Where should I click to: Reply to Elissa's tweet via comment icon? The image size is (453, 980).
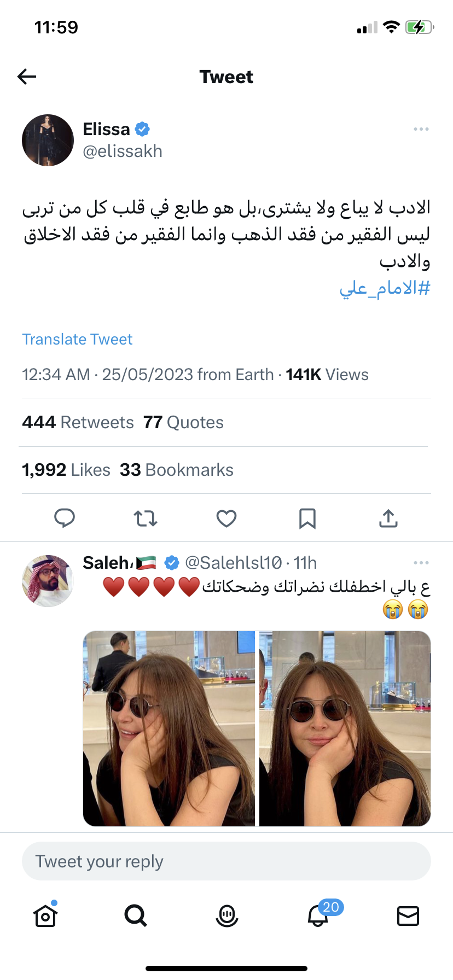[65, 518]
